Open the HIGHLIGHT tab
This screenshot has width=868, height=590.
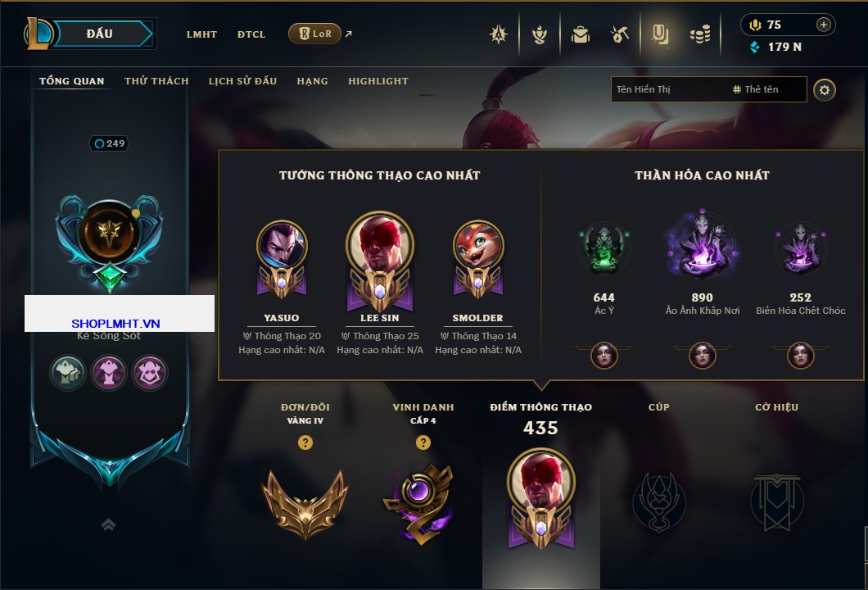coord(378,81)
